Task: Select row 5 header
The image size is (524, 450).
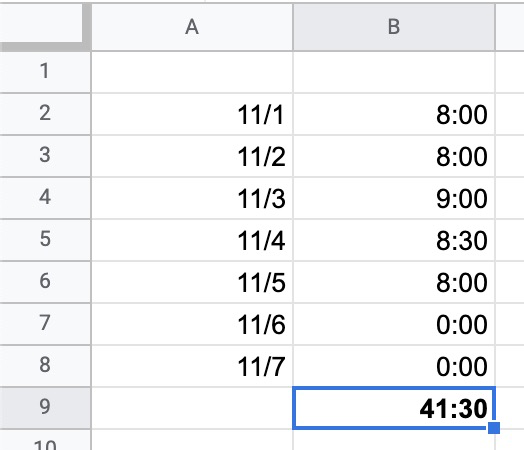Action: coord(45,240)
